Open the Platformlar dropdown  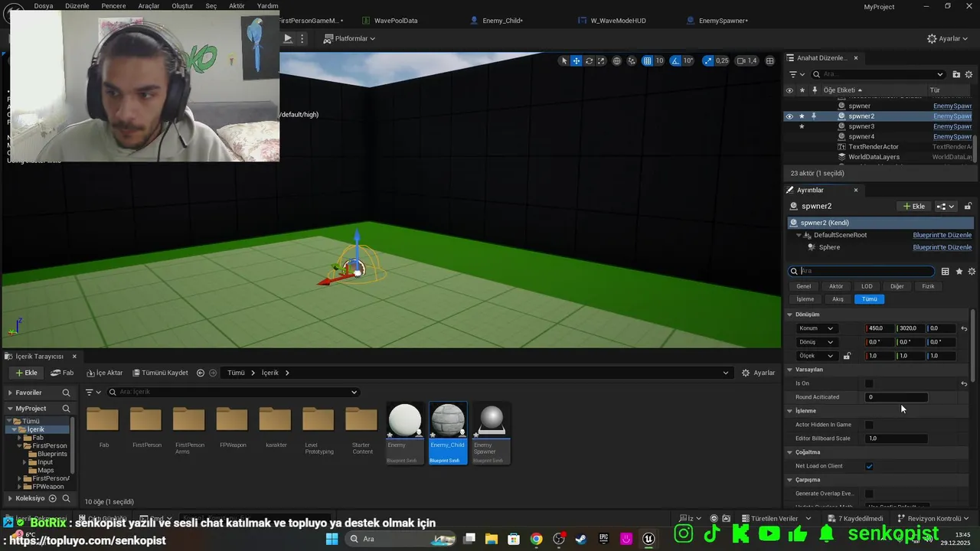[349, 38]
